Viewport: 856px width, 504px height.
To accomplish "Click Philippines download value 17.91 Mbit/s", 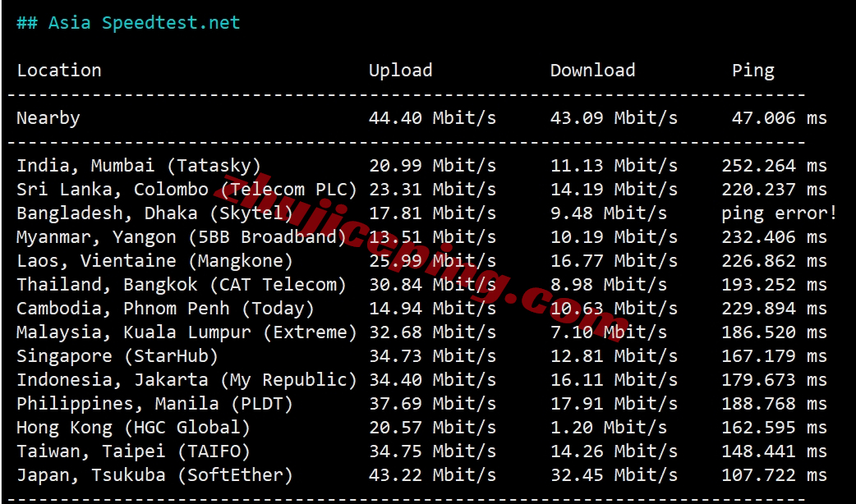I will [x=614, y=403].
